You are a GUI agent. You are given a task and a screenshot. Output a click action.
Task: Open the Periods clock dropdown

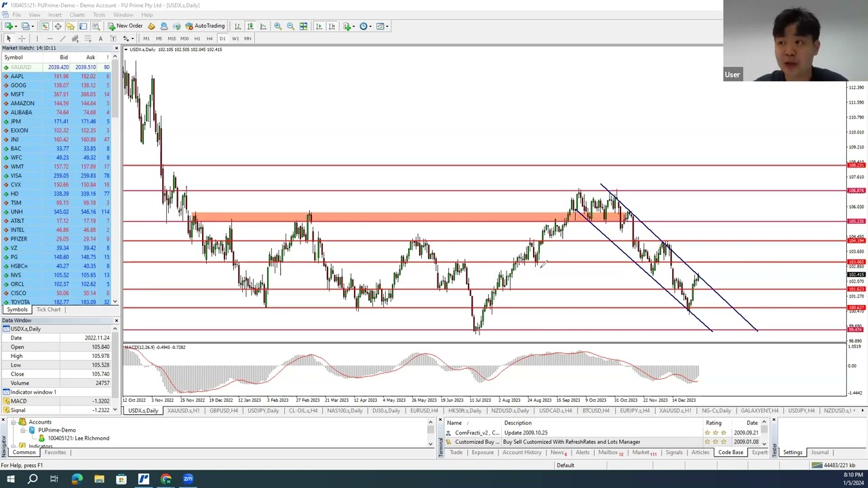coord(366,26)
